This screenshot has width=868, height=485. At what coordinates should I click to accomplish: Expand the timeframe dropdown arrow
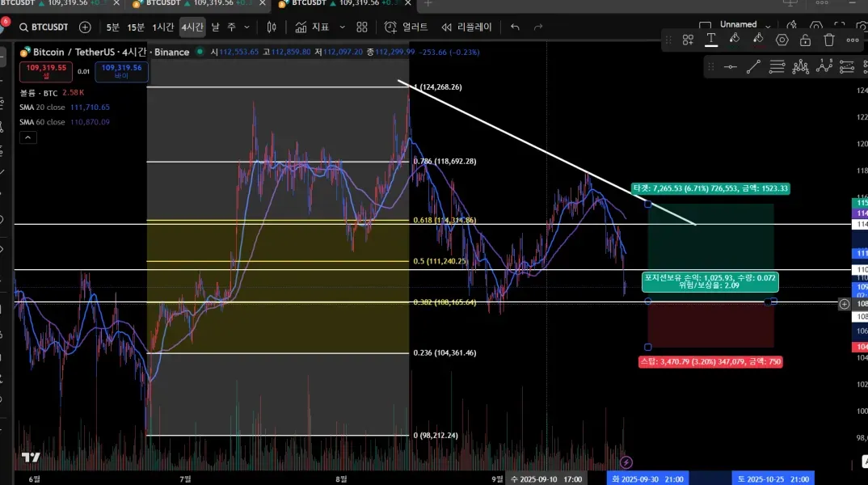coord(246,27)
